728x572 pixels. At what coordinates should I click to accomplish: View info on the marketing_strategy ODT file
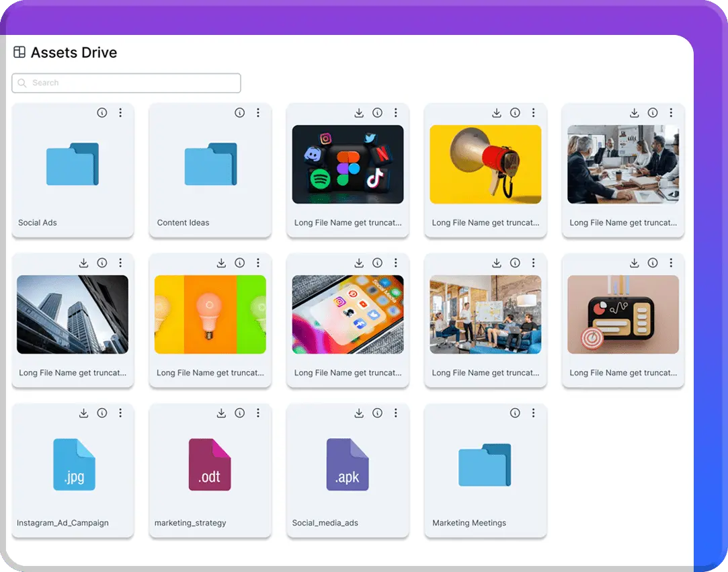pos(239,413)
